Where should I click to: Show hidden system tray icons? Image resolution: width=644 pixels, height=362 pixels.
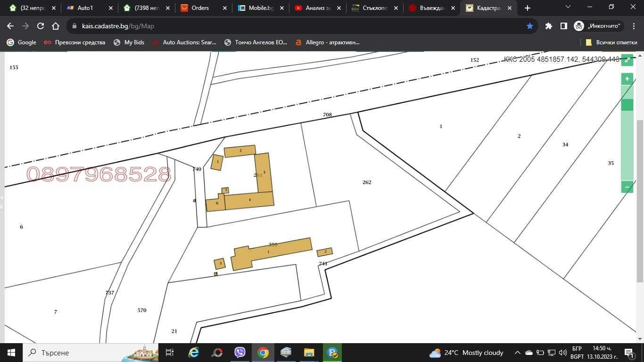click(x=517, y=353)
